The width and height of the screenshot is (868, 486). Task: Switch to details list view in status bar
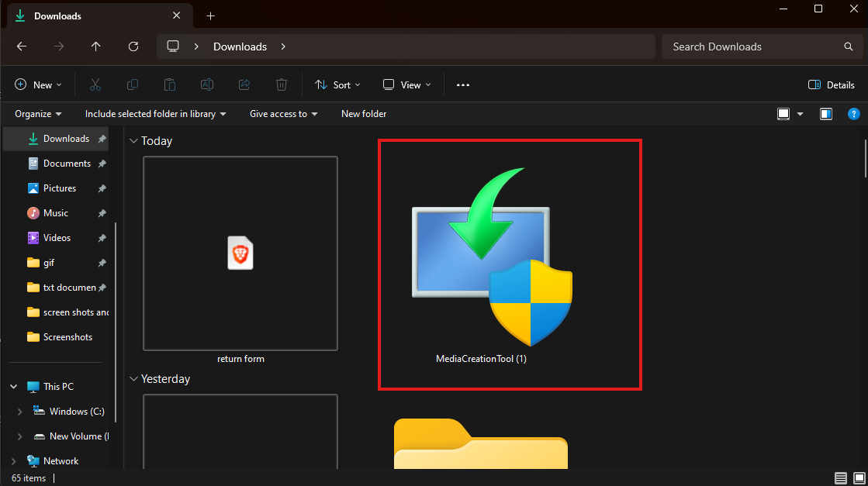[x=840, y=478]
